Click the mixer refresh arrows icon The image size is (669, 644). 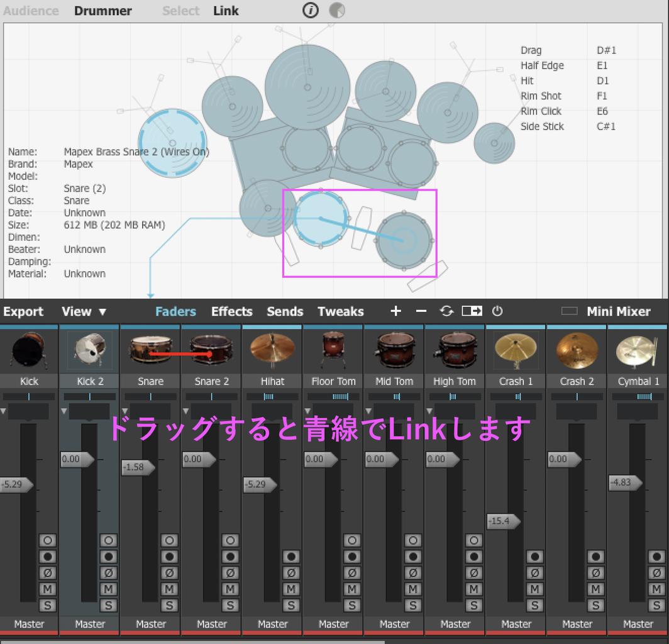pyautogui.click(x=446, y=311)
